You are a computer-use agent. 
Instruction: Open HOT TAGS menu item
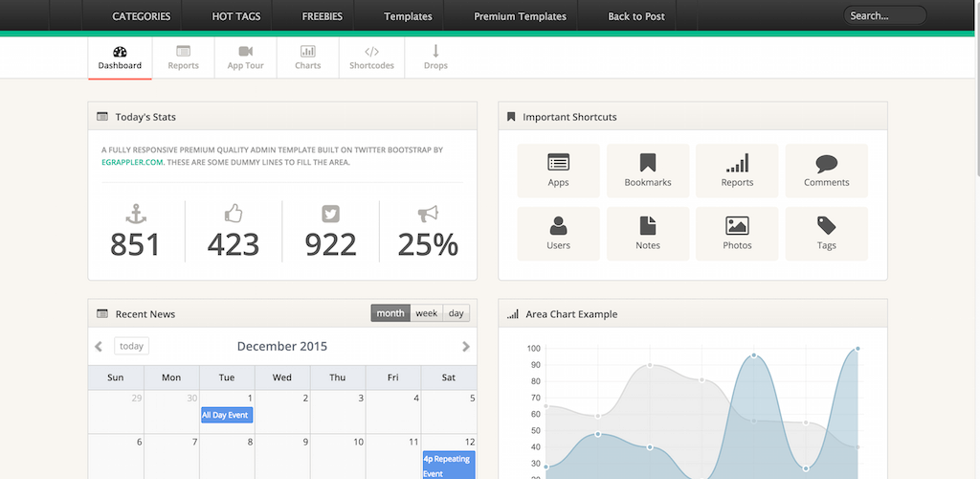pyautogui.click(x=236, y=16)
